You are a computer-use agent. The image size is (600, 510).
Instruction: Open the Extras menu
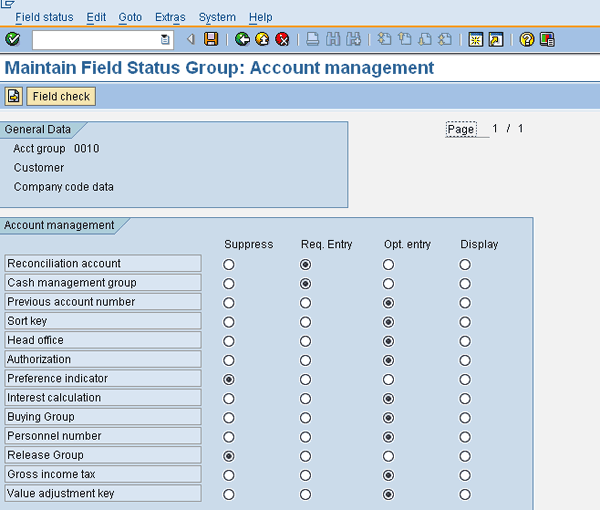(x=170, y=17)
